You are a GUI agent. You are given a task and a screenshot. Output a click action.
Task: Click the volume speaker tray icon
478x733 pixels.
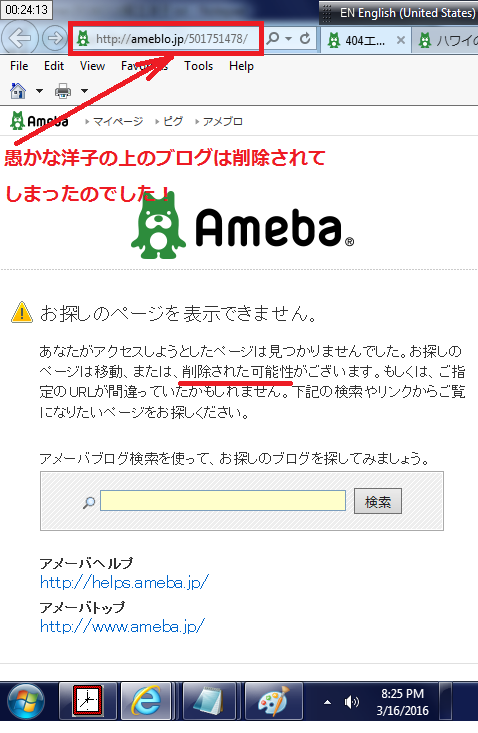351,702
